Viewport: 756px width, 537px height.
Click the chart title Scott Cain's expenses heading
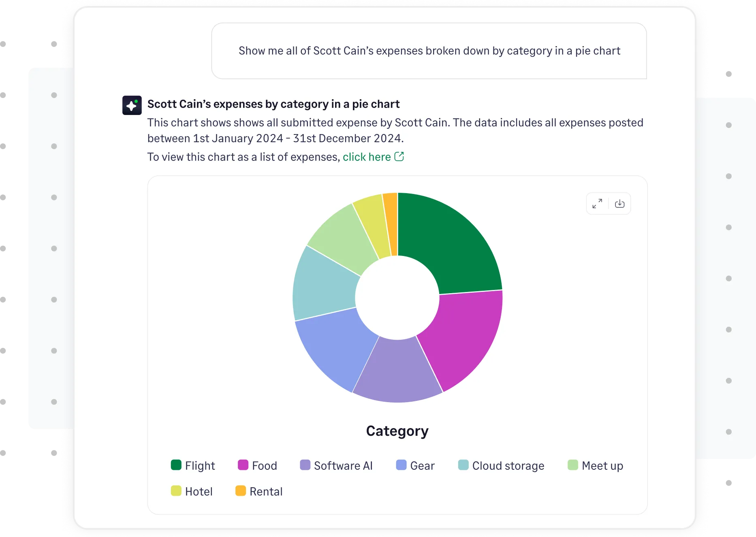(x=273, y=104)
